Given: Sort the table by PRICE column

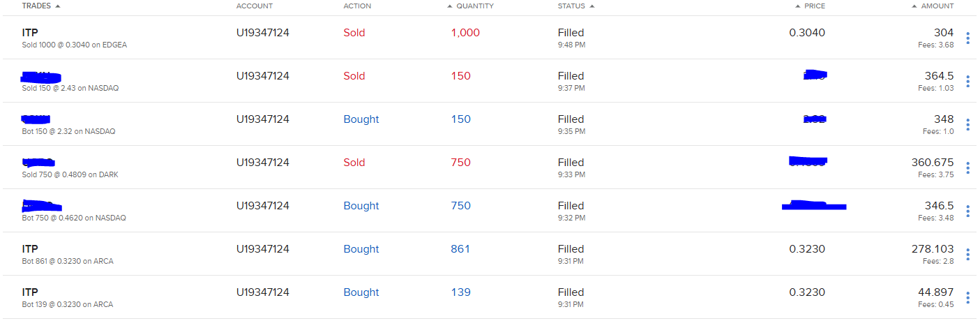Looking at the screenshot, I should 813,6.
